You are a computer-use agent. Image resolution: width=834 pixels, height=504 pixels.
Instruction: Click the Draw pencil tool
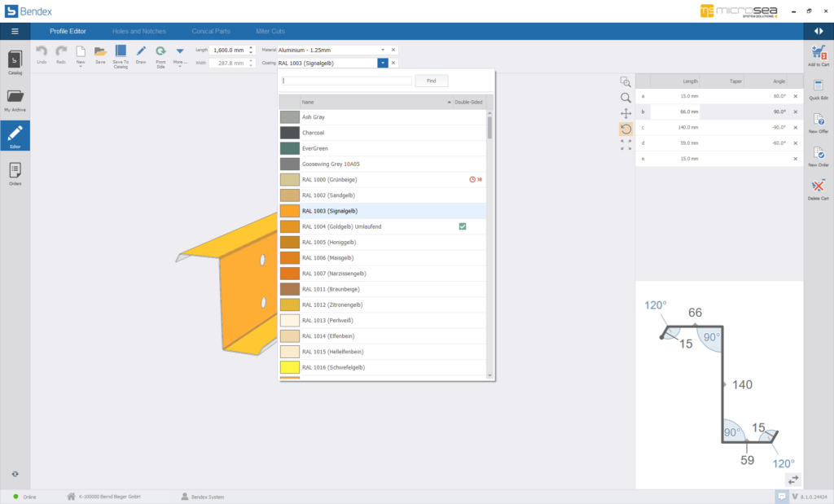141,52
